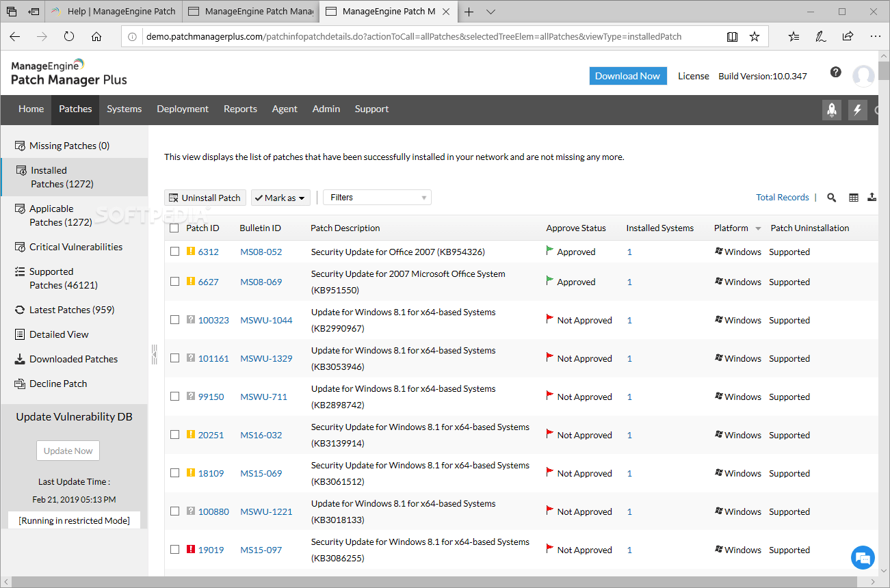Share this page from the browser

(848, 37)
